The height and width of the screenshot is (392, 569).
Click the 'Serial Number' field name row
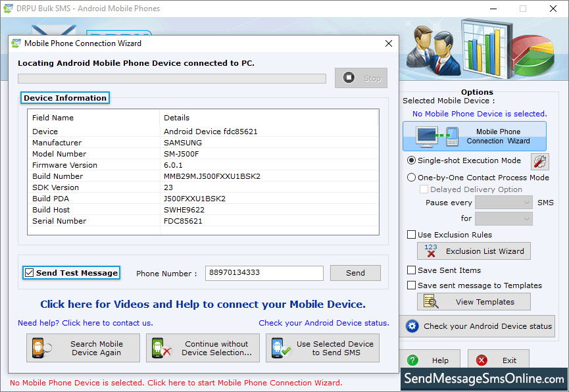59,221
